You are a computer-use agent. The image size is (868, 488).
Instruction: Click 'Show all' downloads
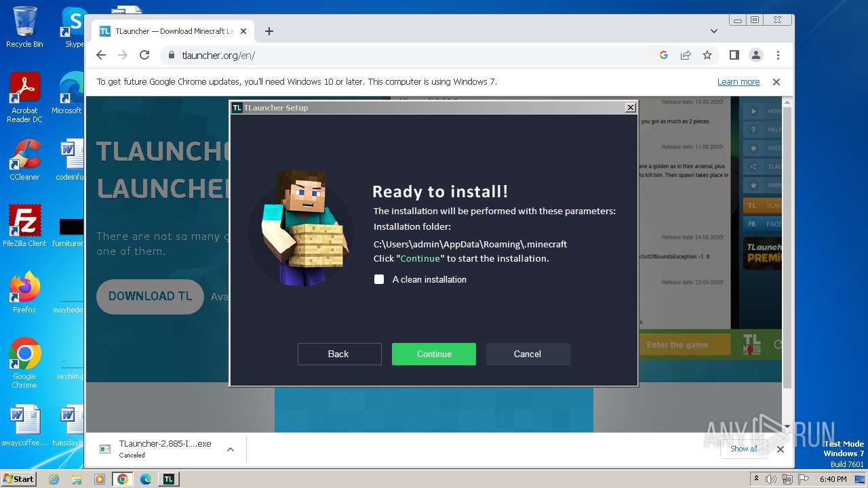[744, 449]
